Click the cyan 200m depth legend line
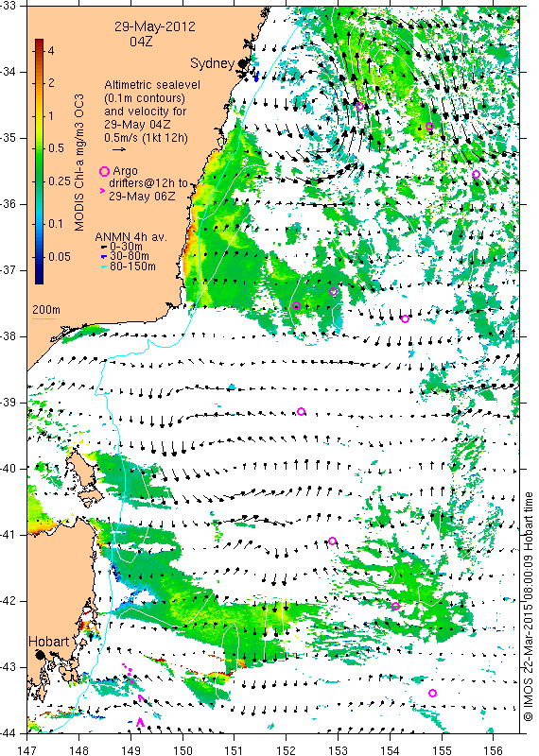Viewport: 539px width, 756px height. coord(43,318)
